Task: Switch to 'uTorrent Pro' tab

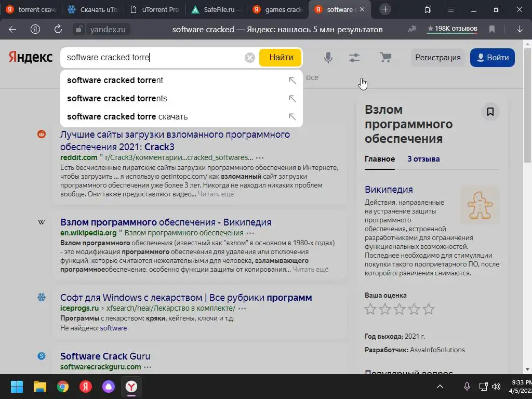Action: coord(155,9)
